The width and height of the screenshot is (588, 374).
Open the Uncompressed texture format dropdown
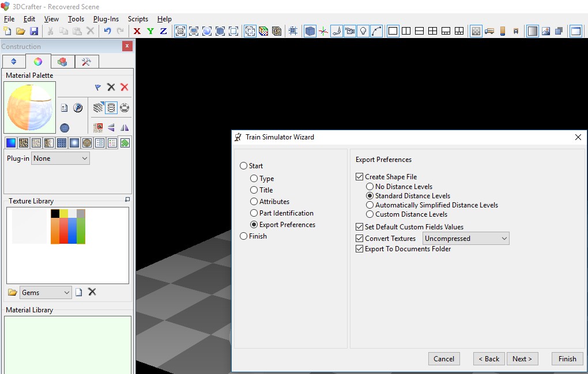466,239
